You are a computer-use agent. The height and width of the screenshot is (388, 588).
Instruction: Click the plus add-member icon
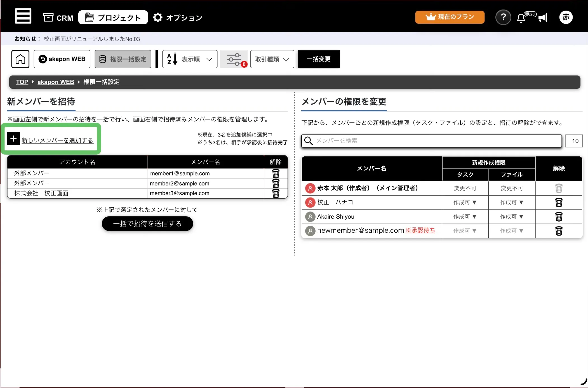point(13,139)
